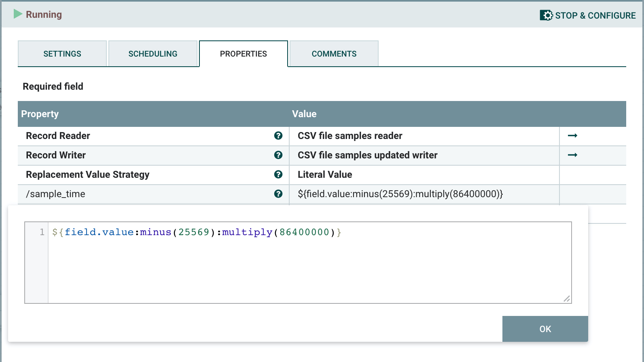This screenshot has width=644, height=362.
Task: Select the Properties tab
Action: point(244,54)
